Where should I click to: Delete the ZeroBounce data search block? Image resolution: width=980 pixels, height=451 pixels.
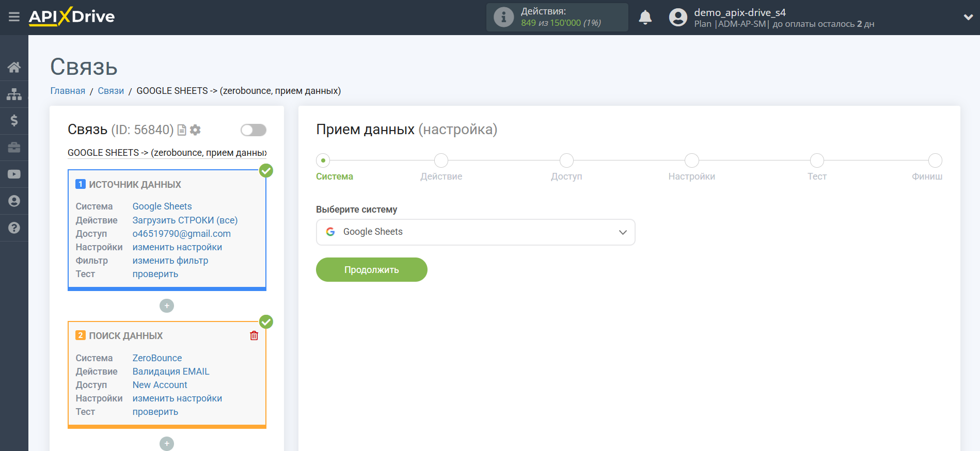(254, 336)
